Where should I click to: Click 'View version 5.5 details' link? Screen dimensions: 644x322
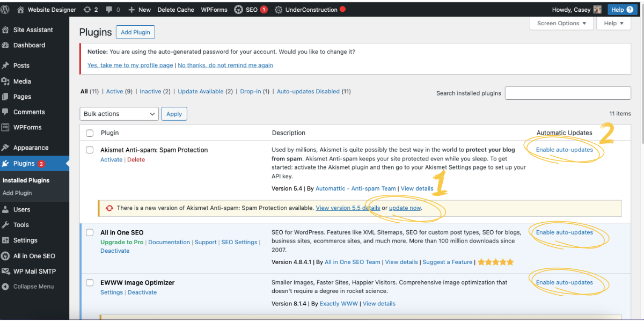click(x=348, y=208)
